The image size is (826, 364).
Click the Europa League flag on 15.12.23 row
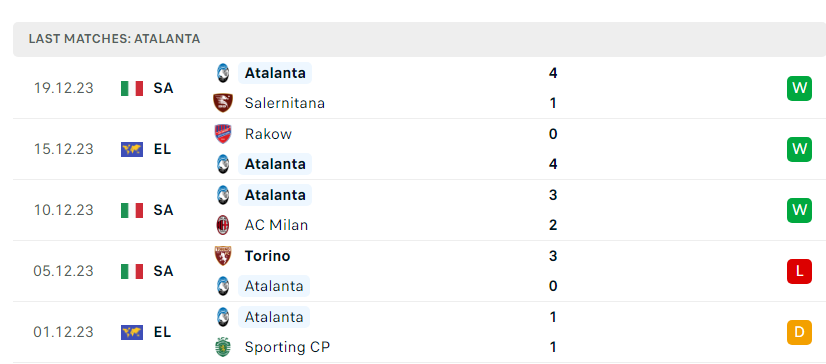[132, 150]
